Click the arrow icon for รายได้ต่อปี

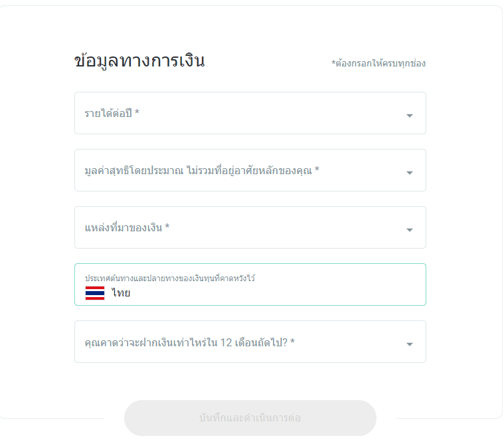pos(409,116)
